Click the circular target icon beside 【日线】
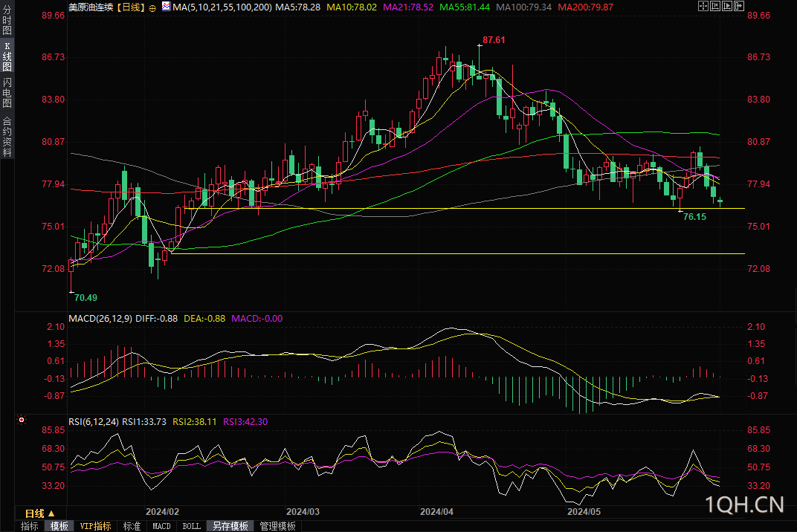The width and height of the screenshot is (797, 532). click(152, 7)
